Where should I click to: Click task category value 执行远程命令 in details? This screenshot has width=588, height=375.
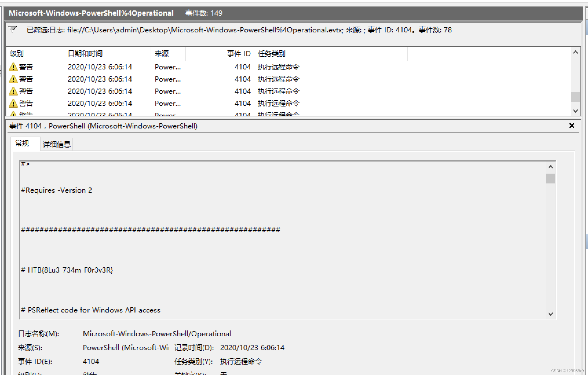tap(241, 361)
